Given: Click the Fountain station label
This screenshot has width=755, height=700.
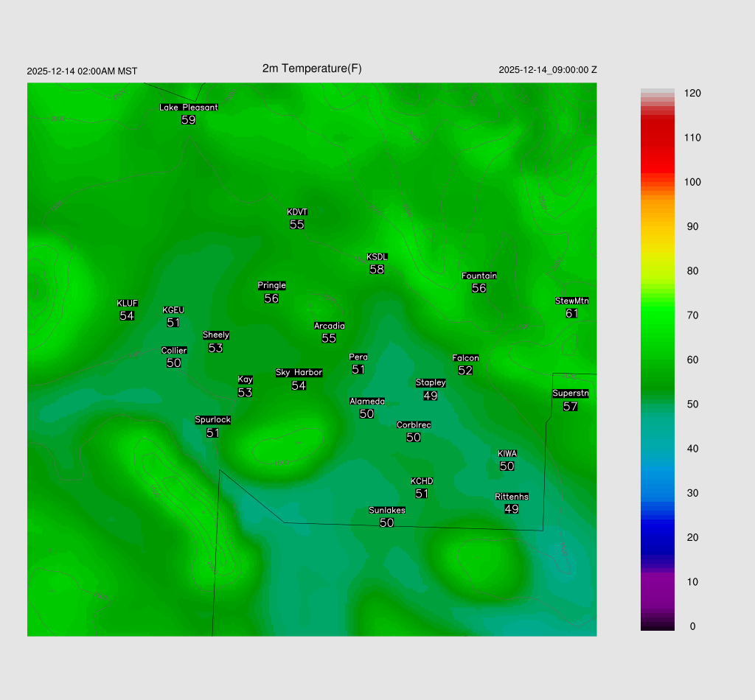Looking at the screenshot, I should (479, 276).
